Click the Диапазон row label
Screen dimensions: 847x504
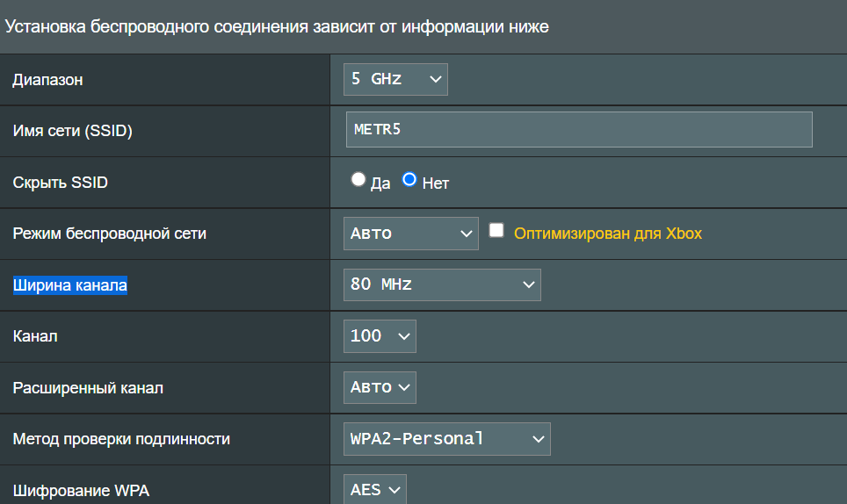pos(47,80)
